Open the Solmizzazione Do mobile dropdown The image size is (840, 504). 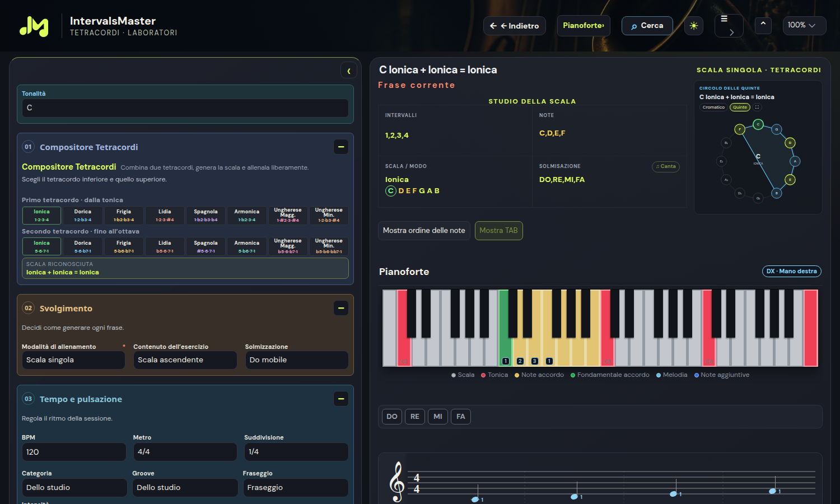click(x=297, y=360)
